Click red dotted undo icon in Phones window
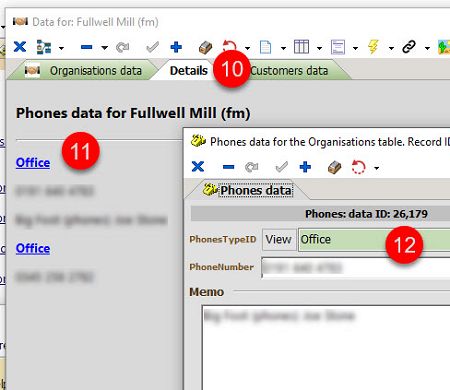This screenshot has height=390, width=450. tap(359, 167)
